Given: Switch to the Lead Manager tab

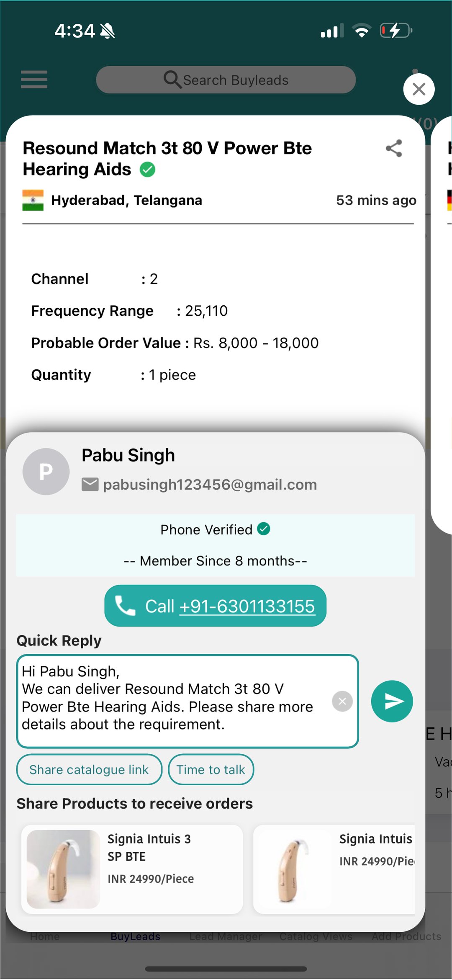Looking at the screenshot, I should pos(226,936).
